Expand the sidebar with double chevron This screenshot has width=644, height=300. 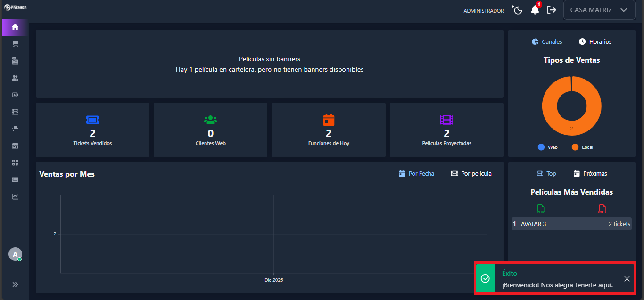click(x=15, y=284)
